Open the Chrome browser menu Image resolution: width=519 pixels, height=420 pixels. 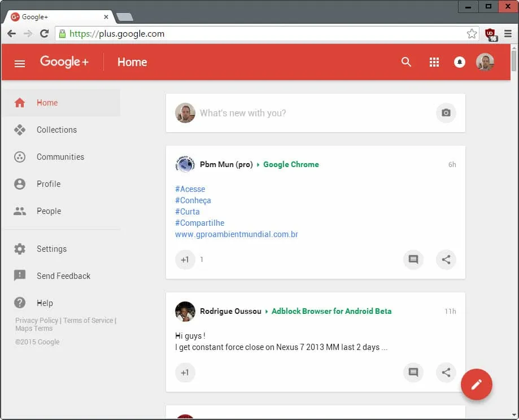coord(507,33)
